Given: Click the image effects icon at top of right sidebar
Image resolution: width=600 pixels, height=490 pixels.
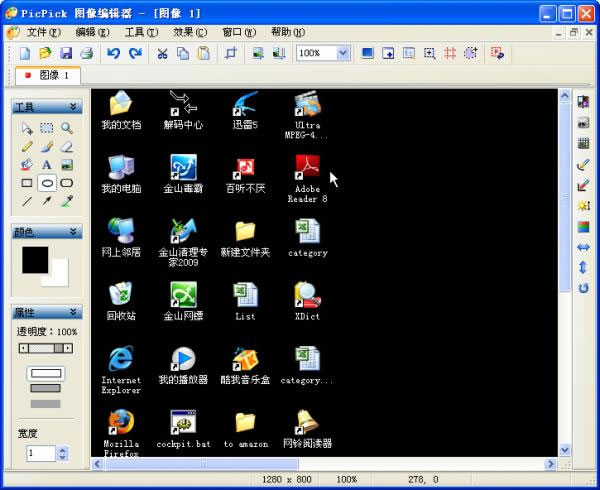Looking at the screenshot, I should (x=583, y=102).
